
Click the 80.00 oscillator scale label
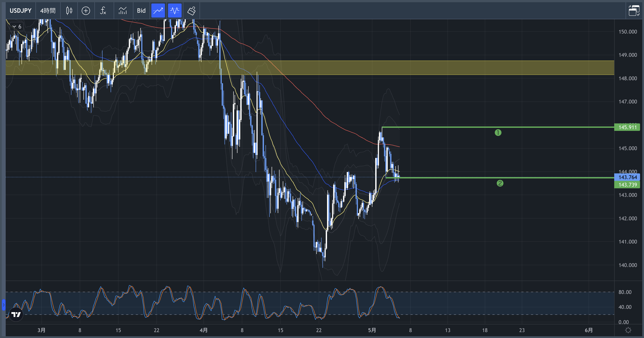[x=625, y=292]
